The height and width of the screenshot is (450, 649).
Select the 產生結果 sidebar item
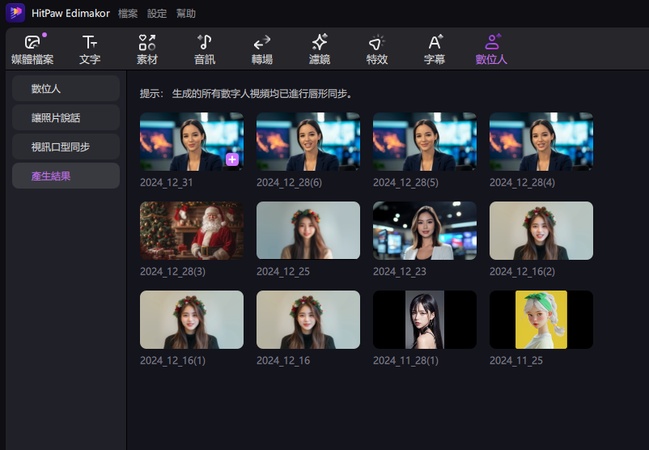point(66,176)
